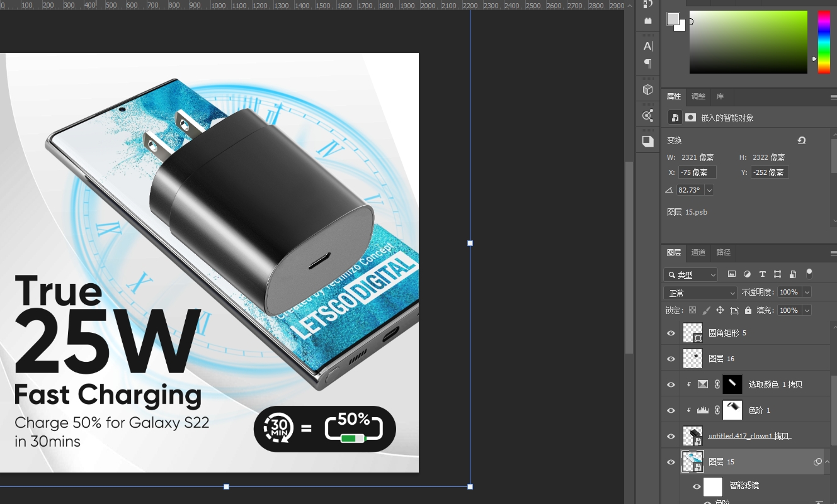837x504 pixels.
Task: Filter layers by adjustment layer icon
Action: click(x=747, y=274)
